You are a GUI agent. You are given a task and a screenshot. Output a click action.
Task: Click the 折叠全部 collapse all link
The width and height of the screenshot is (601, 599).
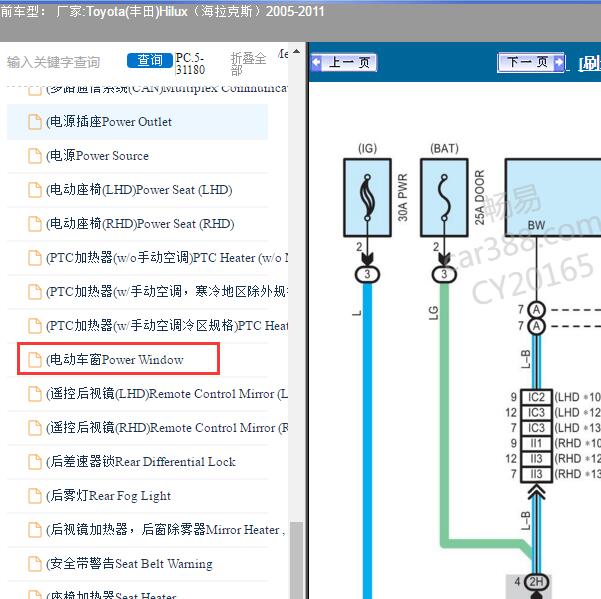pyautogui.click(x=248, y=64)
